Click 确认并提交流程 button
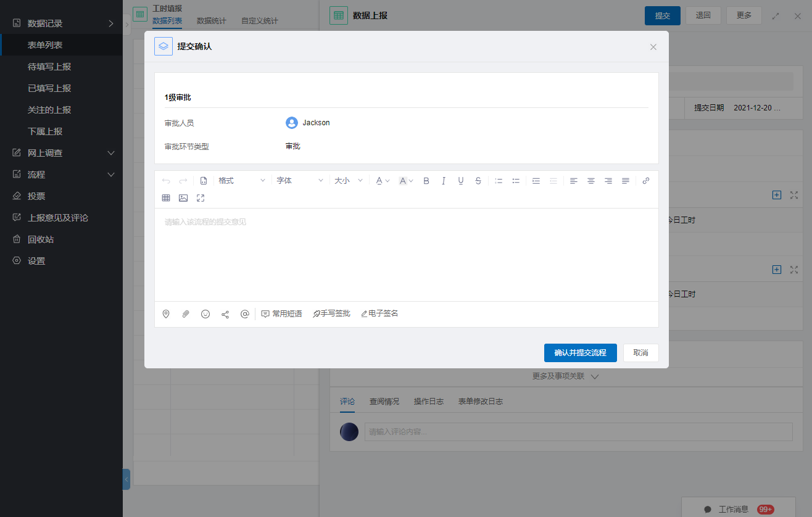Image resolution: width=812 pixels, height=517 pixels. pos(581,353)
